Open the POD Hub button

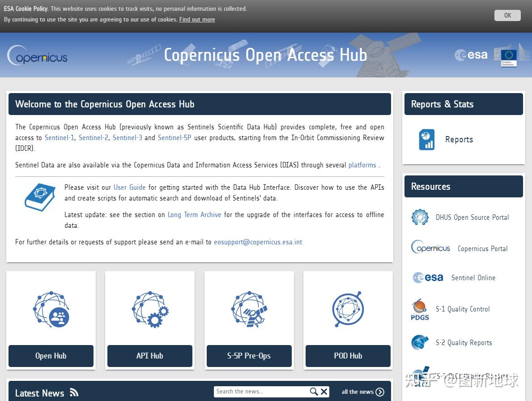[x=348, y=356]
